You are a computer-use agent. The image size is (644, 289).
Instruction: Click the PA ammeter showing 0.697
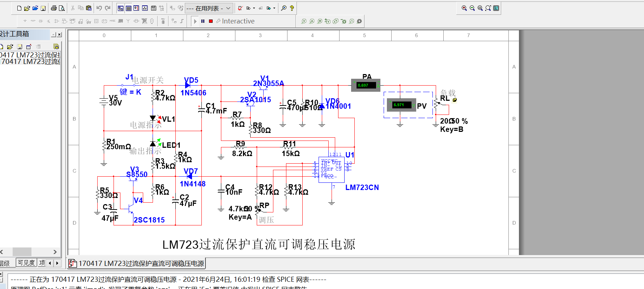click(366, 85)
